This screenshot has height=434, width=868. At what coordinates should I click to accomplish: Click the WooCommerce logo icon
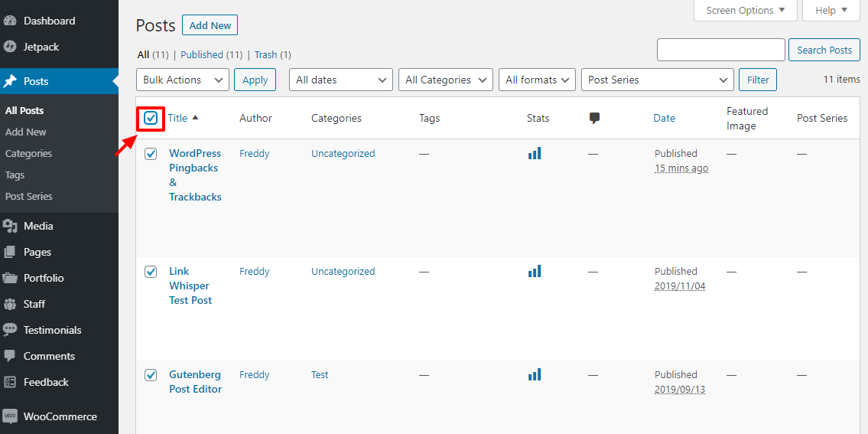click(10, 416)
